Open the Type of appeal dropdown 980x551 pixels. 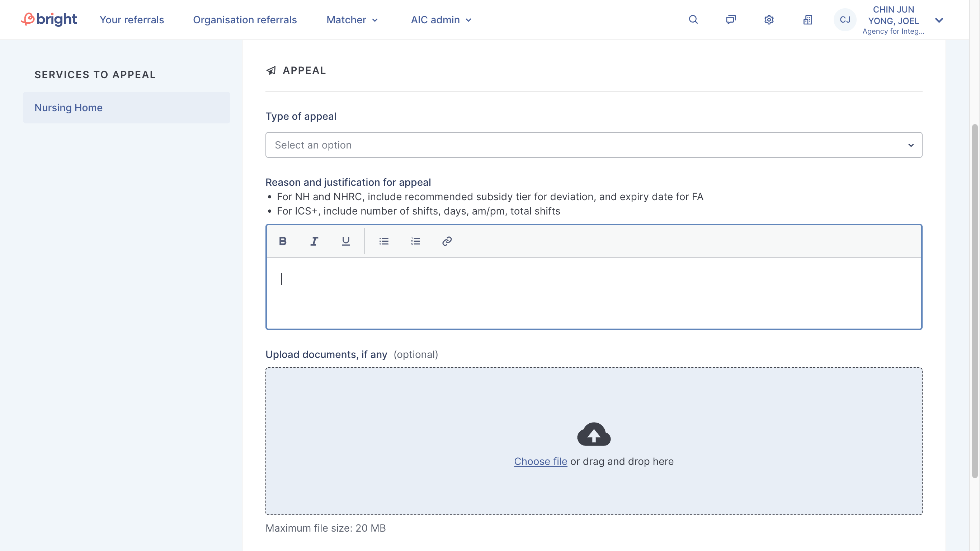(x=594, y=145)
